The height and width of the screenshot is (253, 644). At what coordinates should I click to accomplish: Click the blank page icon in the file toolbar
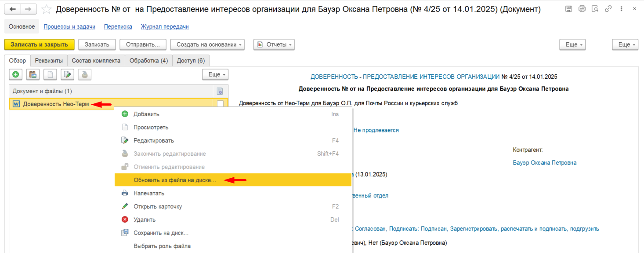pos(50,74)
